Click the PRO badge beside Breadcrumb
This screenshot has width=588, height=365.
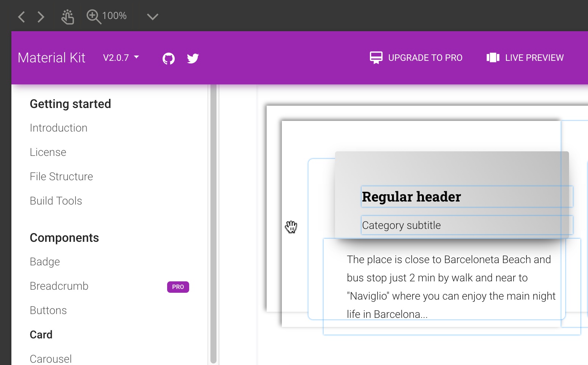click(x=178, y=287)
